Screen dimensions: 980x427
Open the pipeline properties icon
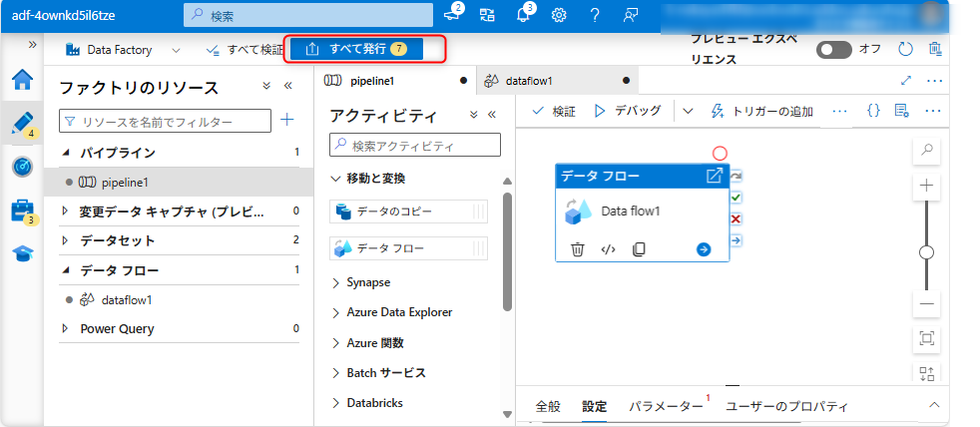(x=901, y=111)
